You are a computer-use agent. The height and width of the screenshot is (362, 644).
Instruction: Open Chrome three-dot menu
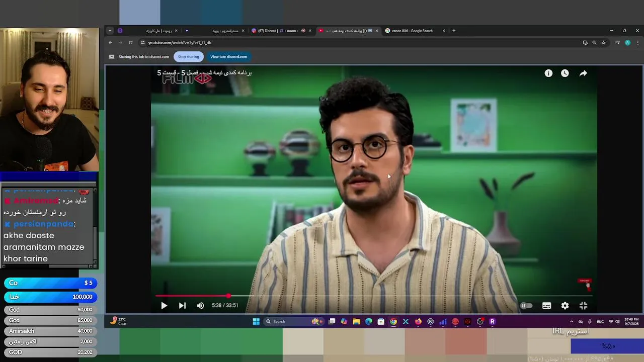tap(637, 43)
